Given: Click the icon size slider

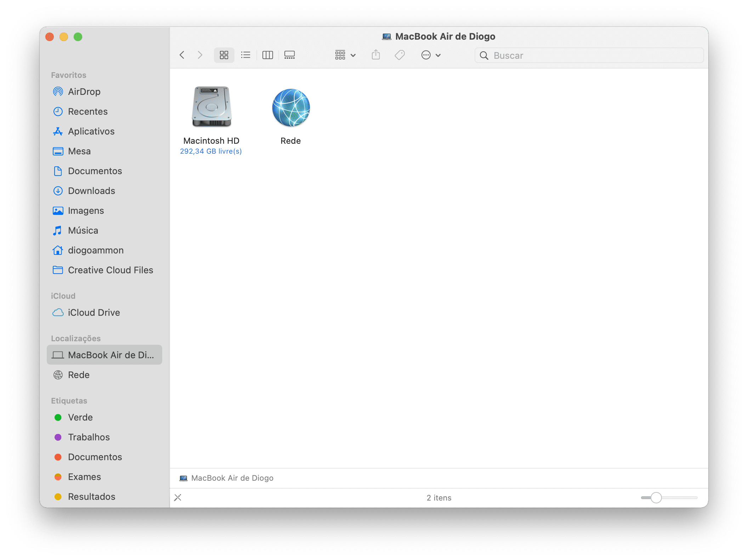Looking at the screenshot, I should (x=669, y=498).
